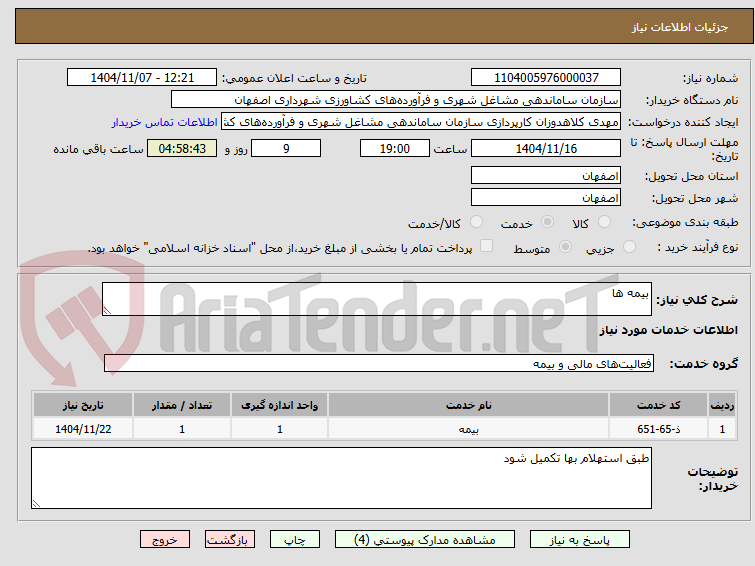Click the شرح کلی نیاز text area
Viewport: 755px width, 566px height.
[x=377, y=299]
